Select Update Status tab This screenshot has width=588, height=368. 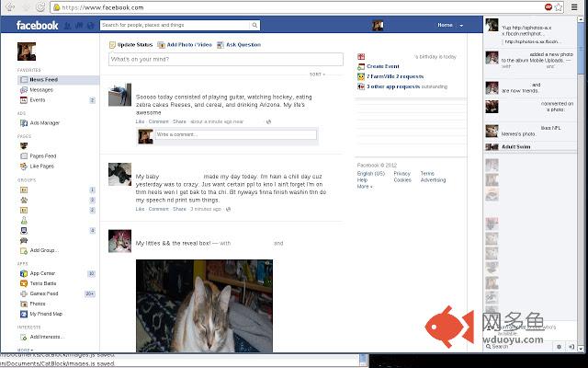coord(130,45)
